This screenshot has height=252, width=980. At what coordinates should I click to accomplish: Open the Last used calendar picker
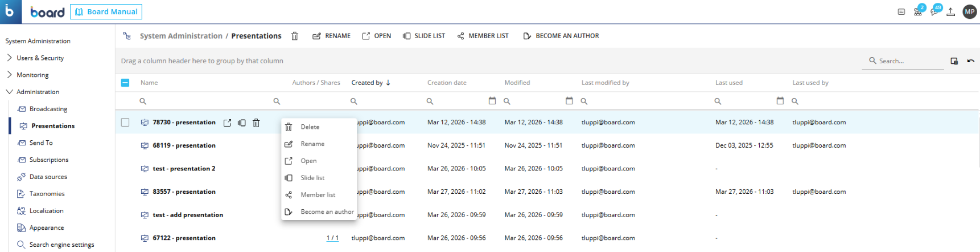(x=780, y=100)
